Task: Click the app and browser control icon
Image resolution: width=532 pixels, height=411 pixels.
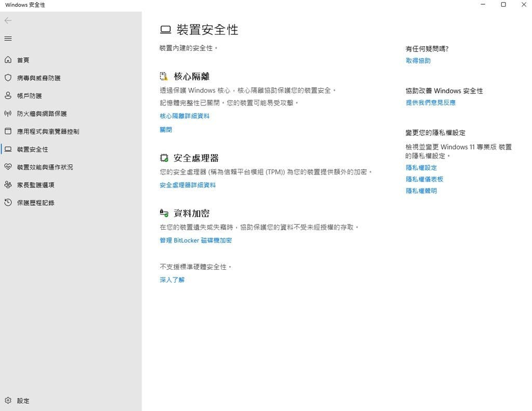Action: (x=8, y=131)
